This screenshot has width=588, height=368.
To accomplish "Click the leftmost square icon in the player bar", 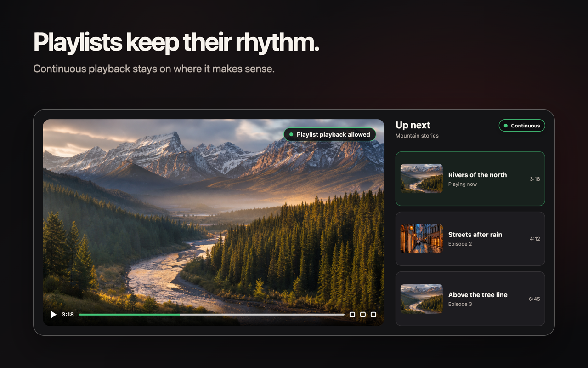I will coord(352,315).
